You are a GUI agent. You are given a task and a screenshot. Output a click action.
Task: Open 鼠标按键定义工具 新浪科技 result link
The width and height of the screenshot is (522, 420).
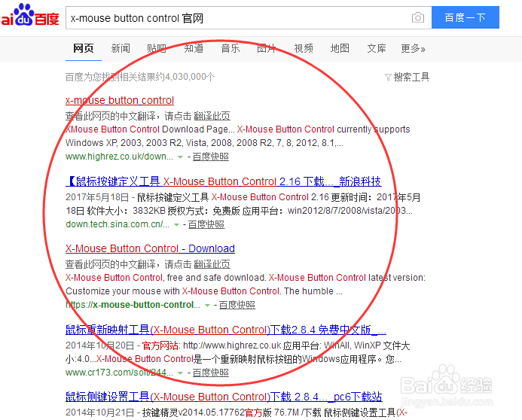pyautogui.click(x=224, y=181)
